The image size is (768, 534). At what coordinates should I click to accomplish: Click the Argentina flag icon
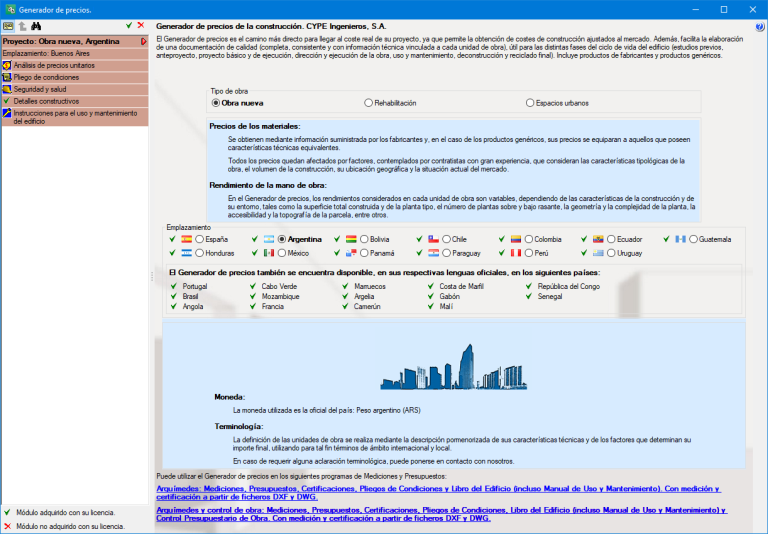[x=269, y=239]
